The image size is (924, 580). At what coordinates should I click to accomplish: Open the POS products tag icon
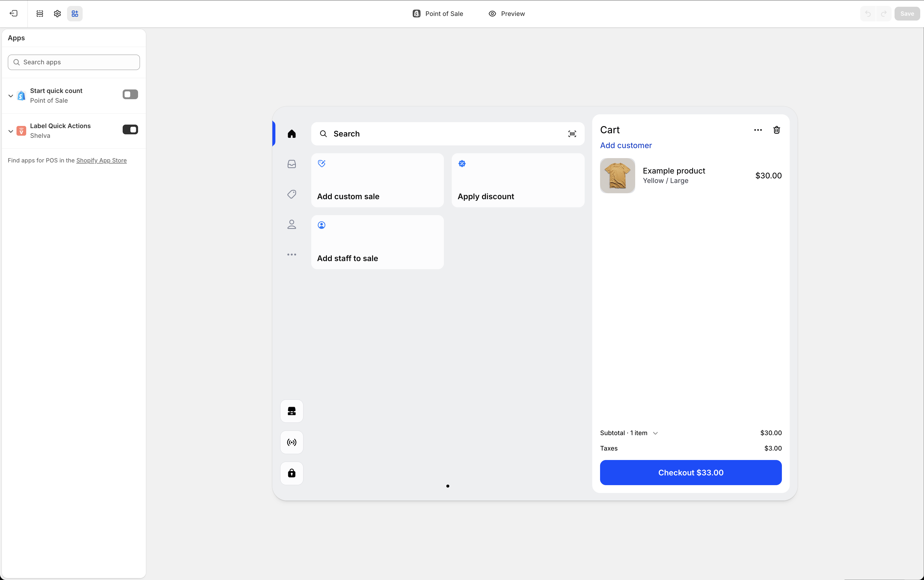tap(292, 194)
